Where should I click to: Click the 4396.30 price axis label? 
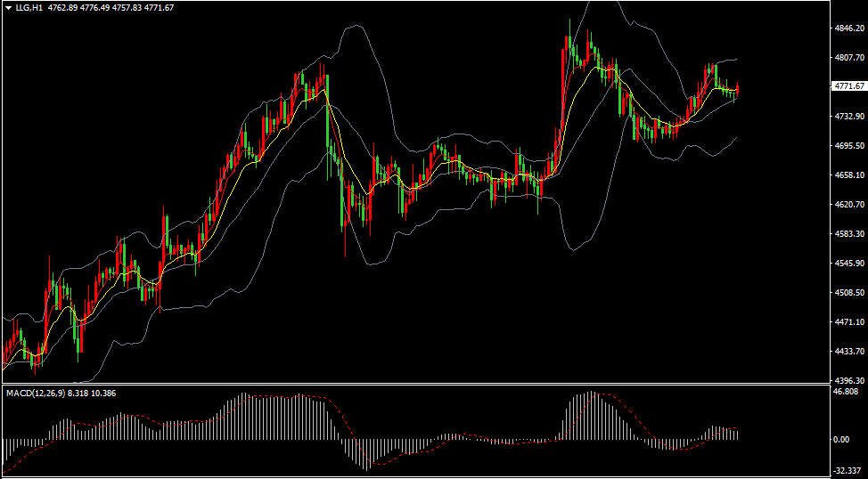(x=848, y=380)
